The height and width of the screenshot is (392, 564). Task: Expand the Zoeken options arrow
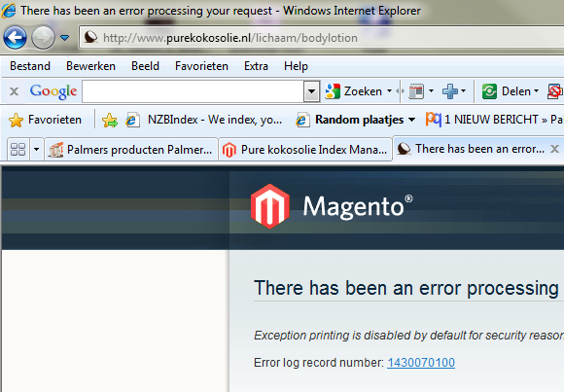tap(389, 91)
